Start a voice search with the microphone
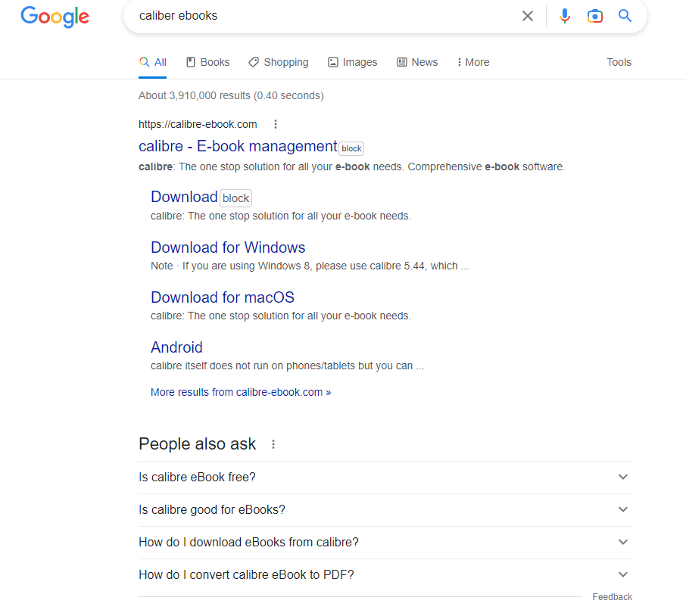This screenshot has height=616, width=686. (x=564, y=16)
